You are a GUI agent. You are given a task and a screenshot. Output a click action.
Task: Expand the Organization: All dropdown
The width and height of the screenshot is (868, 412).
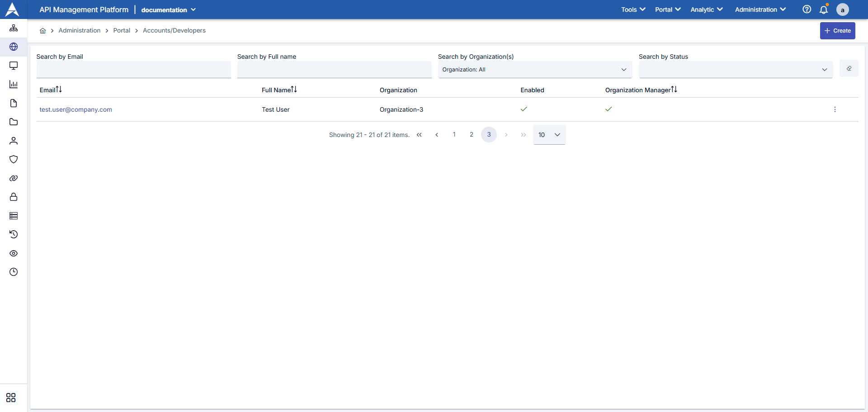[x=534, y=70]
